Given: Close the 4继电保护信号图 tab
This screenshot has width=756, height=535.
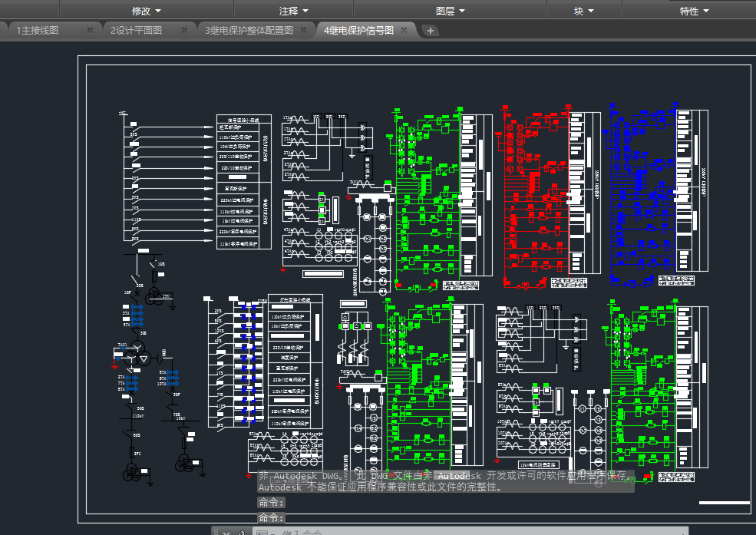Looking at the screenshot, I should click(x=404, y=30).
